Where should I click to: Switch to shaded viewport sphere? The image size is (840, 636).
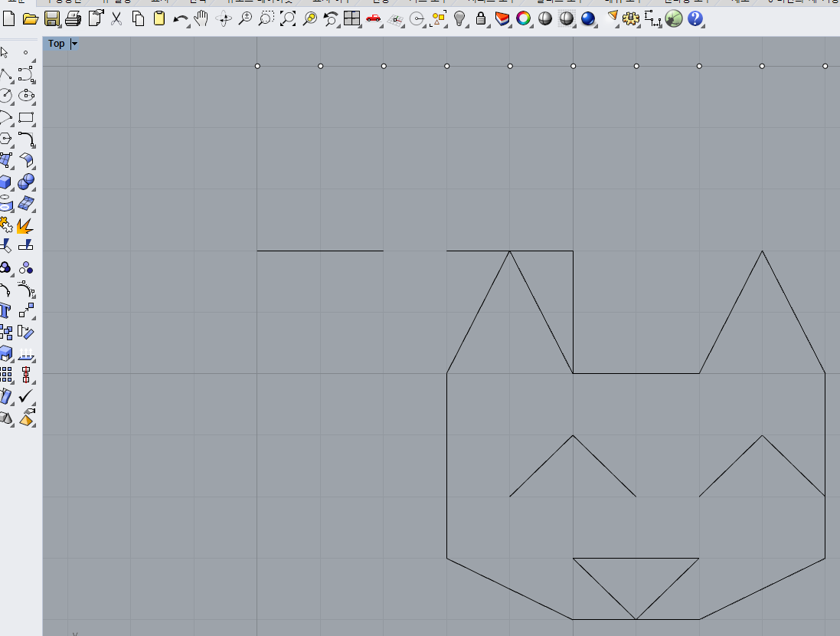[545, 18]
